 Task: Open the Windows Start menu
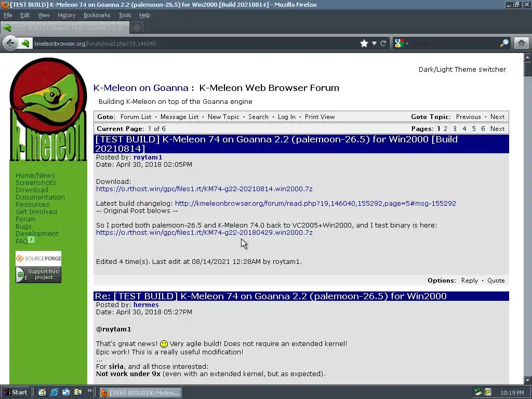16,392
